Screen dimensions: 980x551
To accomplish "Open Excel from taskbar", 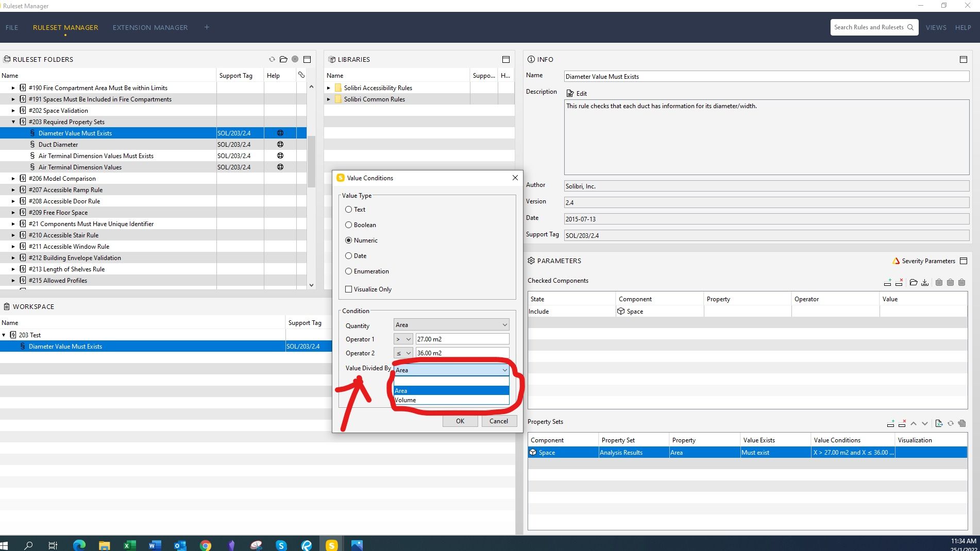I will tap(129, 545).
